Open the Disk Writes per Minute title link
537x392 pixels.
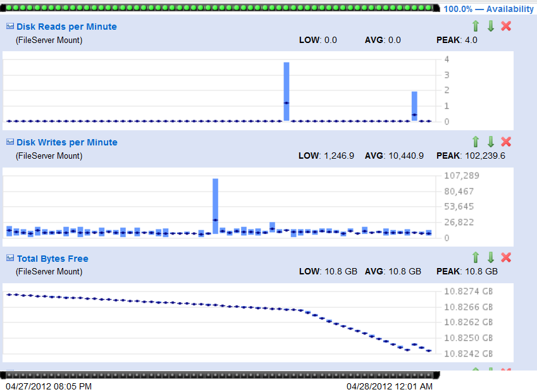[x=67, y=142]
